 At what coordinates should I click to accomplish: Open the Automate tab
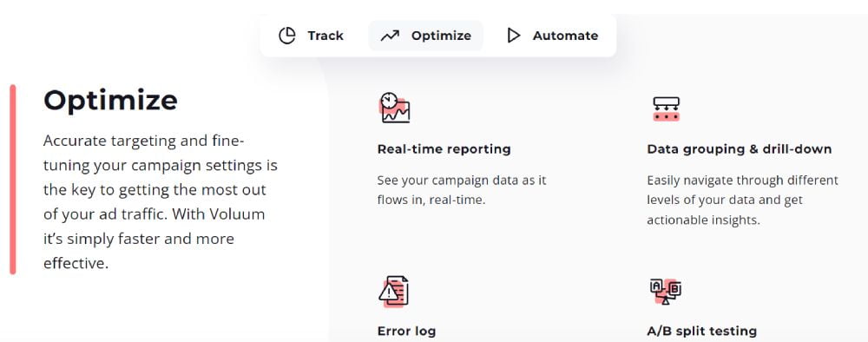pyautogui.click(x=552, y=36)
